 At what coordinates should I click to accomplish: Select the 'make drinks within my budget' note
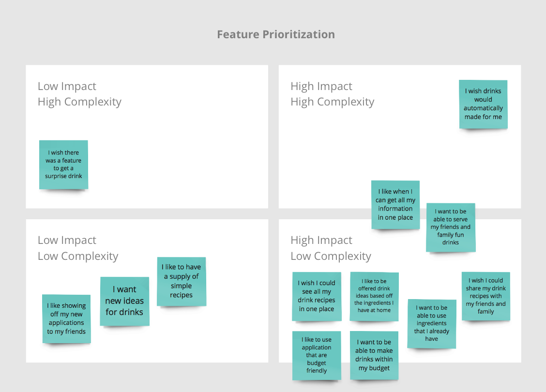coord(374,355)
